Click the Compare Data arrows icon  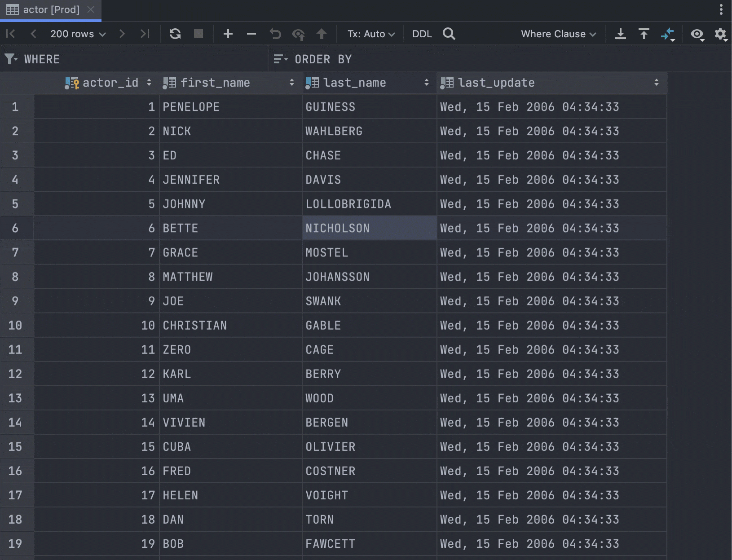668,34
